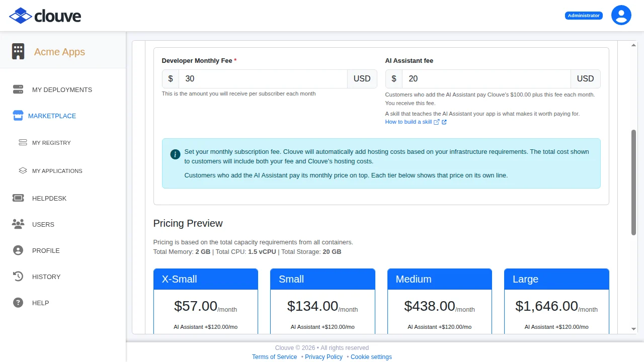Click the $1,646.00 monthly price

click(546, 306)
